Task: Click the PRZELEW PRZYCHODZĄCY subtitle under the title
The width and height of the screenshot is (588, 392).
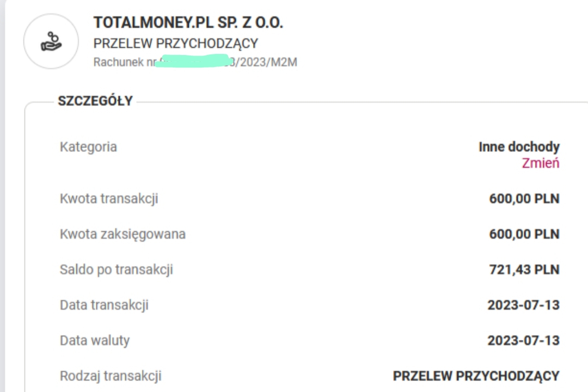Action: point(175,44)
